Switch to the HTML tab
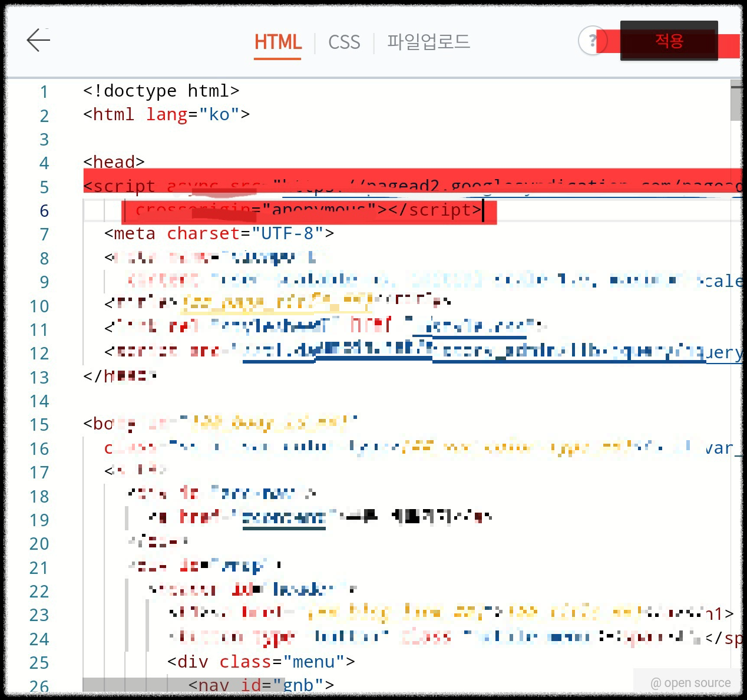This screenshot has height=700, width=747. coord(277,42)
